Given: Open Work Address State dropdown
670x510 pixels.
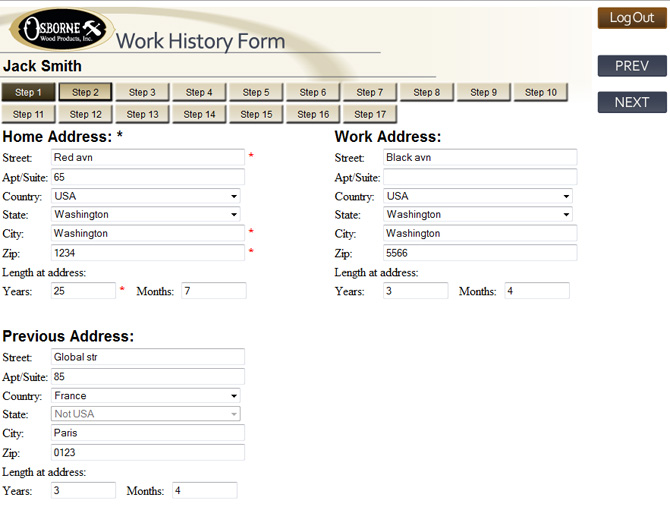Looking at the screenshot, I should [478, 214].
